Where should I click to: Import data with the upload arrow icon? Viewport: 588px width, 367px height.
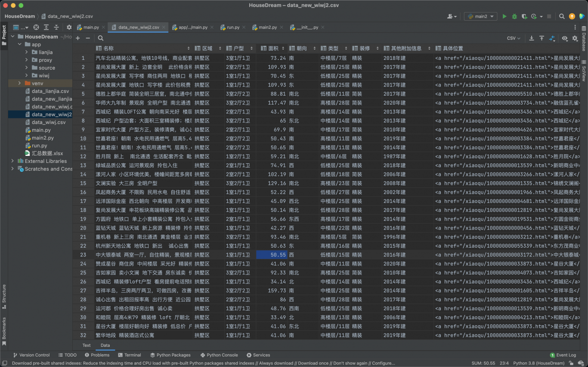tap(542, 38)
